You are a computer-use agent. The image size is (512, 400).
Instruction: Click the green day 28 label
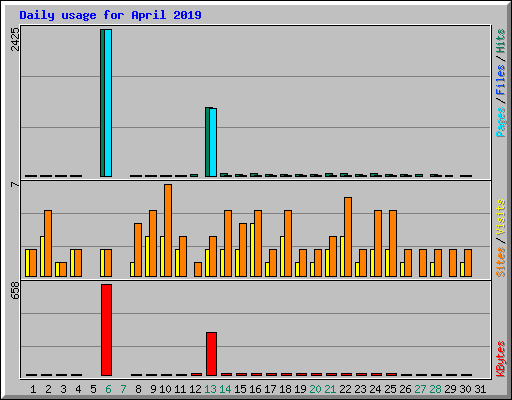[x=435, y=389]
